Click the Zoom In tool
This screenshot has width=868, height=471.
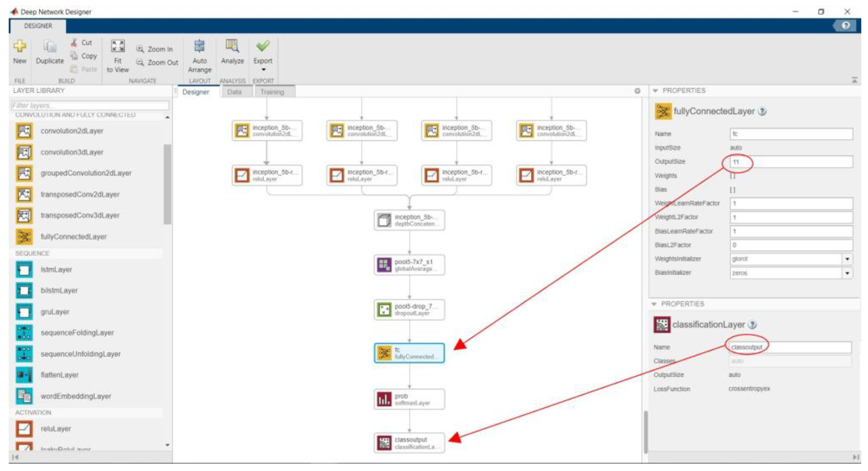pyautogui.click(x=155, y=49)
